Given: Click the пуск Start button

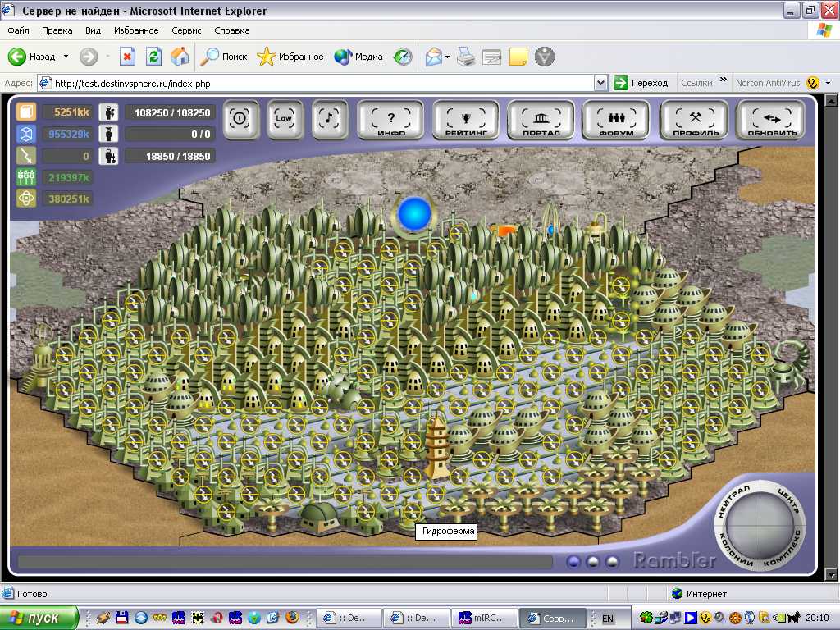Looking at the screenshot, I should (x=39, y=618).
